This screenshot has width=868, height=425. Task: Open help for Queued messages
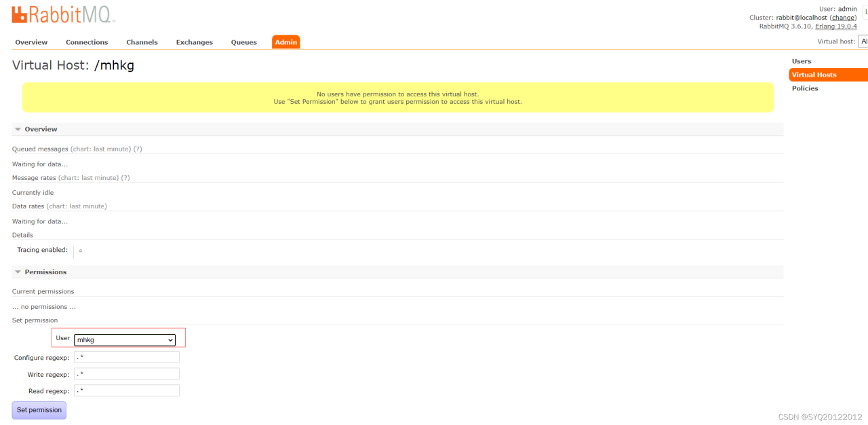pyautogui.click(x=138, y=149)
